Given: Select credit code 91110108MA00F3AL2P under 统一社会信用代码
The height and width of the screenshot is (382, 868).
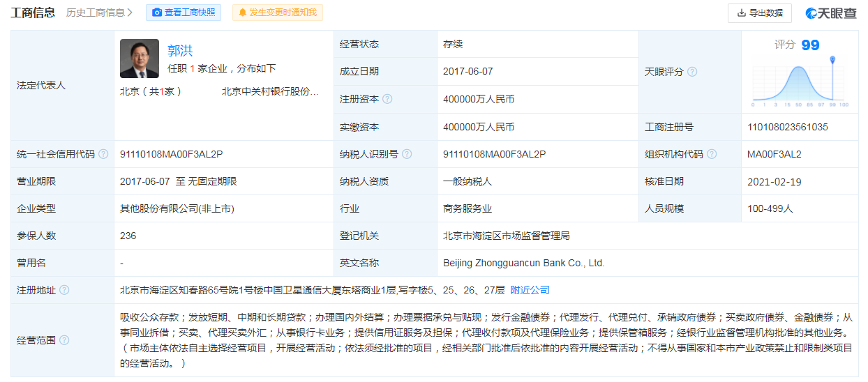Looking at the screenshot, I should (x=172, y=154).
